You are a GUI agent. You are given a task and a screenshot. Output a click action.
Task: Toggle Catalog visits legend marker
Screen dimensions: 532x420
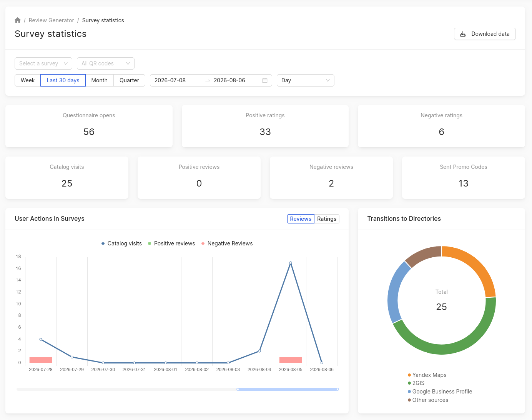pos(103,243)
